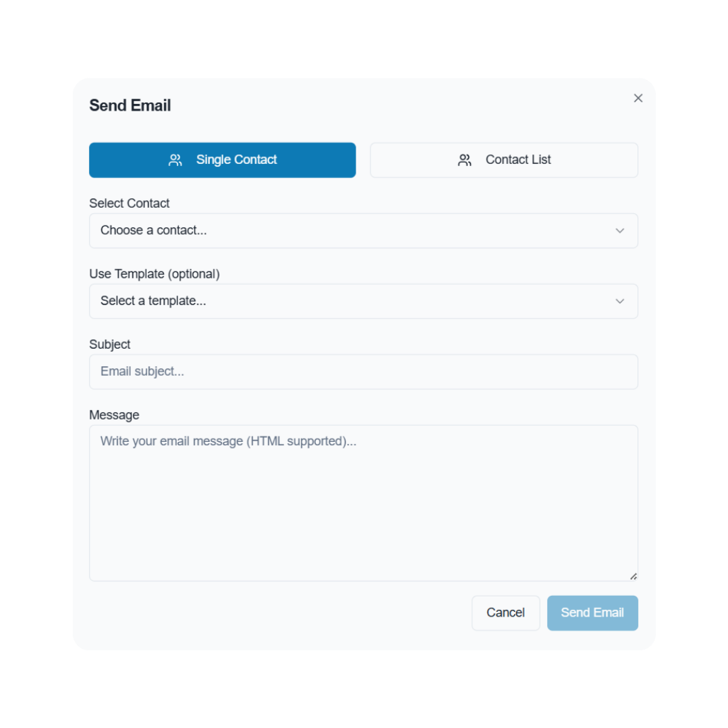Click the chevron arrow in template field
The width and height of the screenshot is (728, 728).
click(619, 302)
